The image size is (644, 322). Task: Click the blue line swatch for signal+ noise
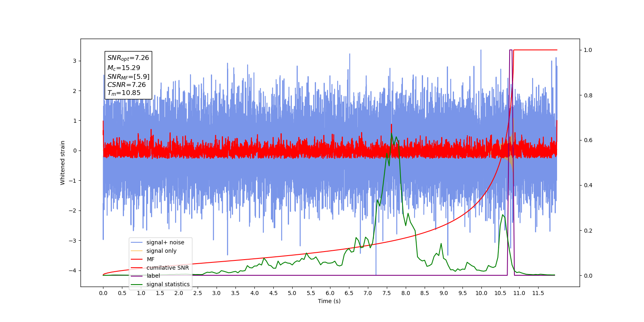137,242
